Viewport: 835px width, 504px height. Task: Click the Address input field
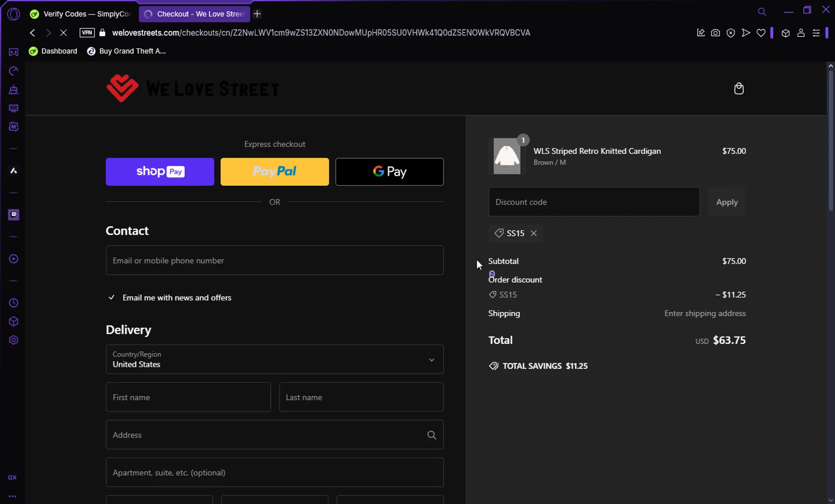pos(274,435)
